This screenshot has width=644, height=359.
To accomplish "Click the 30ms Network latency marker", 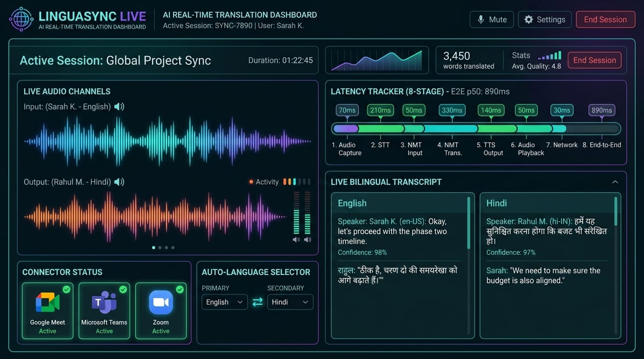I will 562,110.
